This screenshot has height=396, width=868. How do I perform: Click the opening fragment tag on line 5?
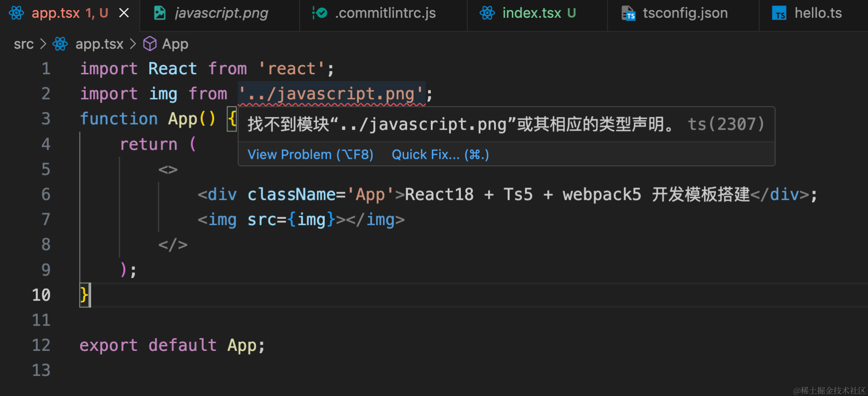pos(168,170)
